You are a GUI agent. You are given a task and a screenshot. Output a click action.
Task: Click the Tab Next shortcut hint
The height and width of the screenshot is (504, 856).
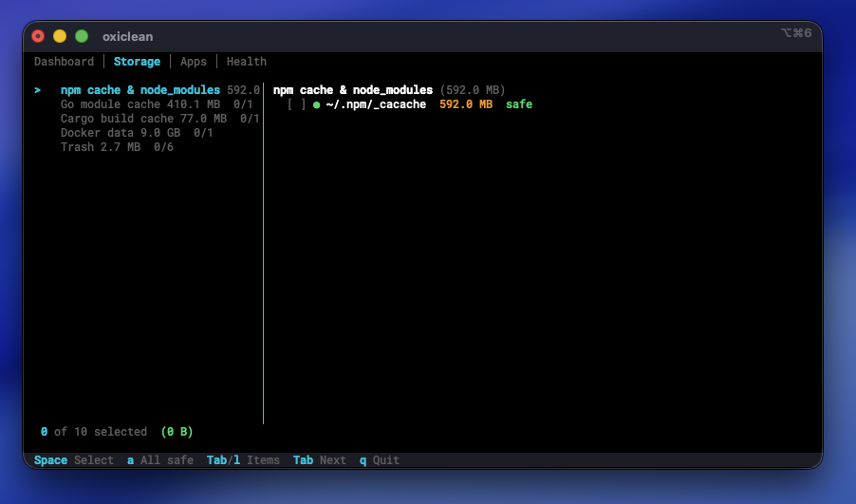click(320, 460)
